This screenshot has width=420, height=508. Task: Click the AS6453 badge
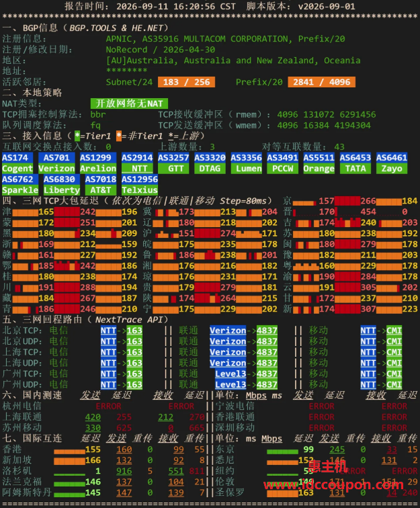coord(355,158)
